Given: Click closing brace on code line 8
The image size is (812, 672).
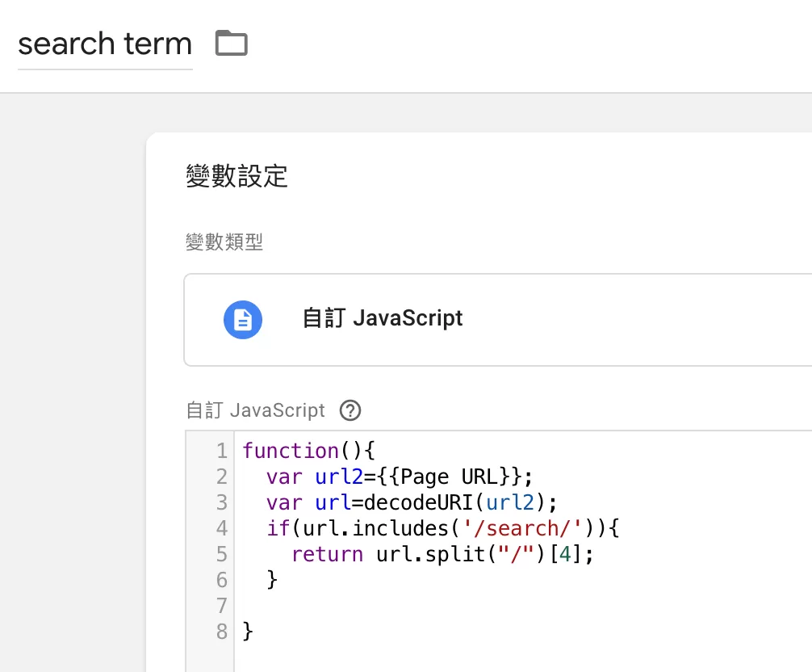Looking at the screenshot, I should pos(248,632).
